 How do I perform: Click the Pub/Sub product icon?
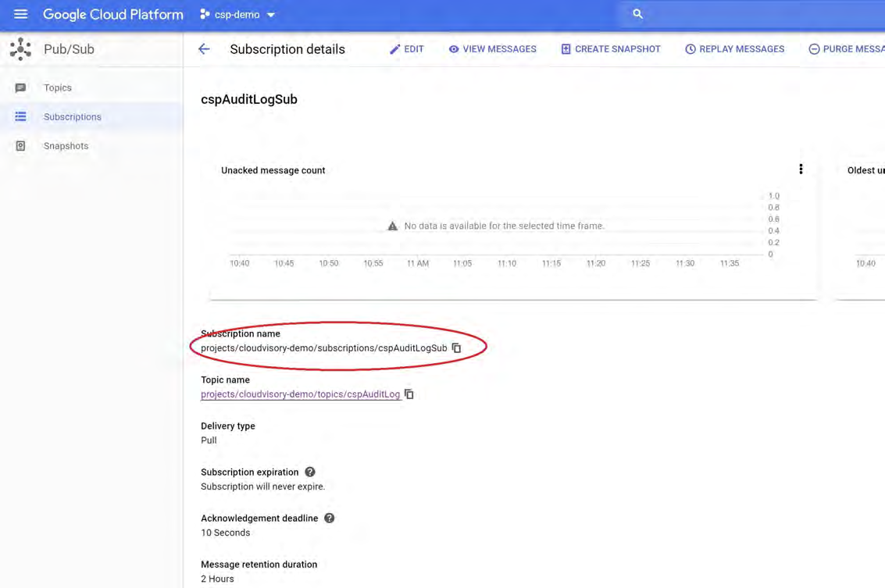tap(21, 49)
